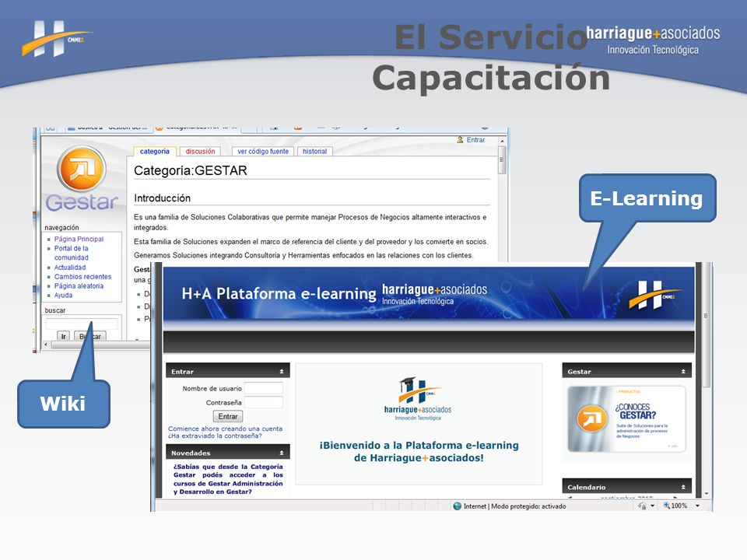Open the 'Portal de la comunidad' link

[71, 253]
